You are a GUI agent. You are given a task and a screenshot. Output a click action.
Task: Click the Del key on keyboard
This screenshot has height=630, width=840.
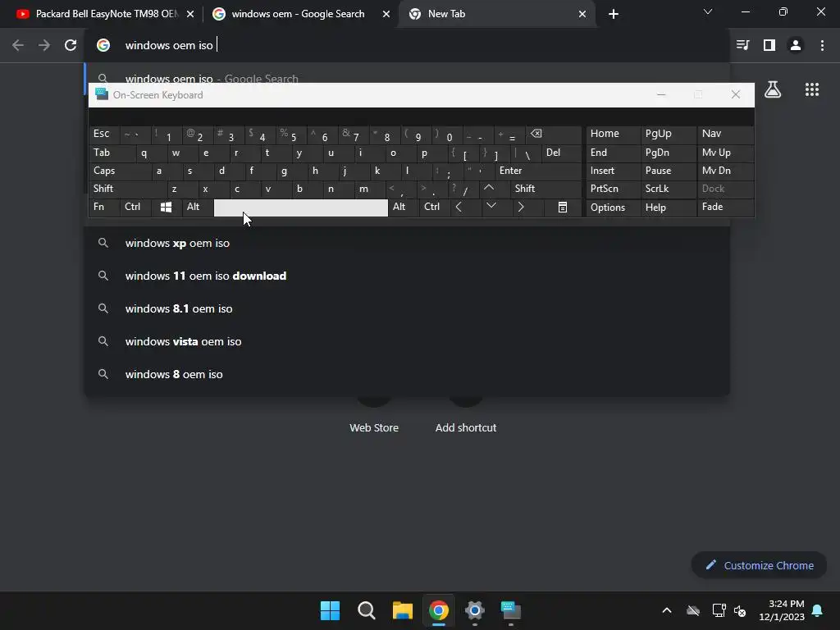(x=561, y=153)
